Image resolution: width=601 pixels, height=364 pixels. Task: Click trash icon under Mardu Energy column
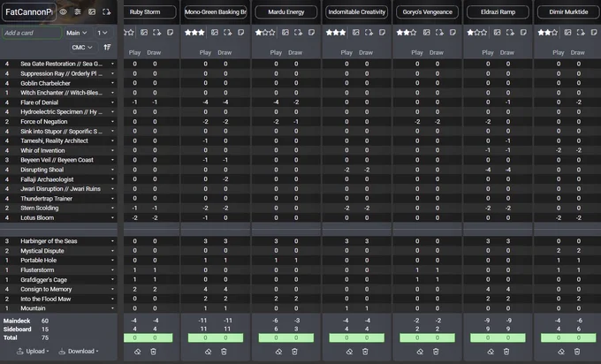(294, 352)
